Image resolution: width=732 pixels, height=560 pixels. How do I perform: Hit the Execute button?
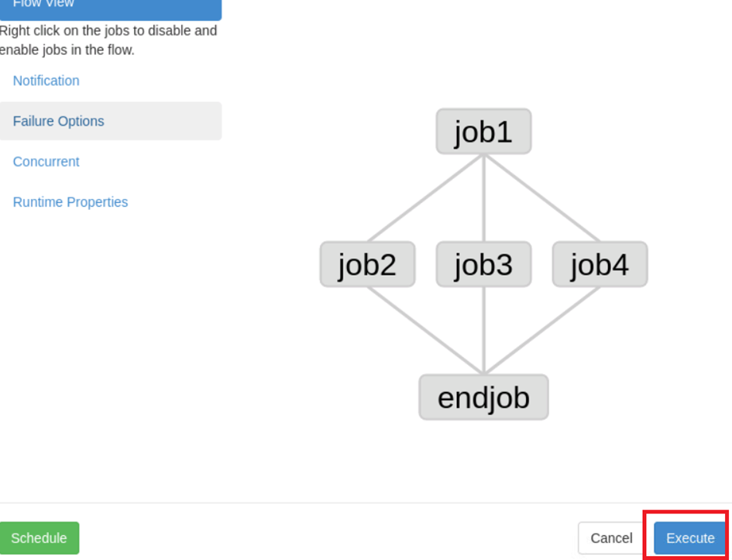[x=690, y=538]
